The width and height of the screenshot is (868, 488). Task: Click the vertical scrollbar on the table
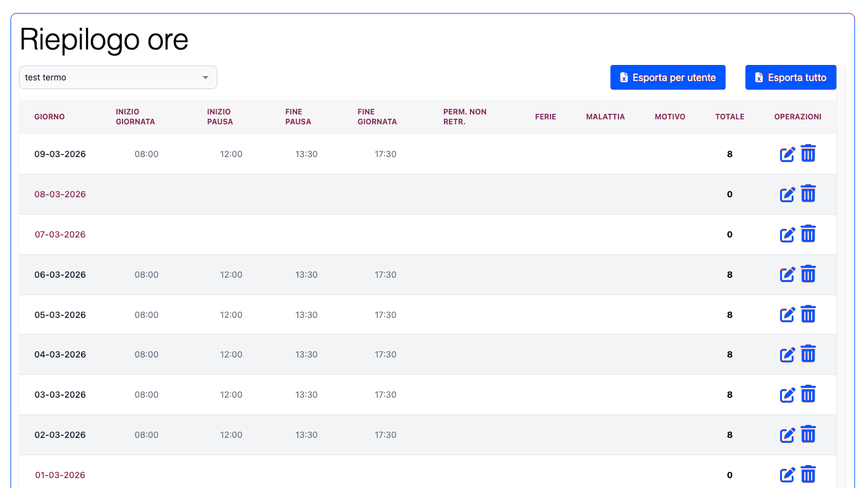click(841, 278)
